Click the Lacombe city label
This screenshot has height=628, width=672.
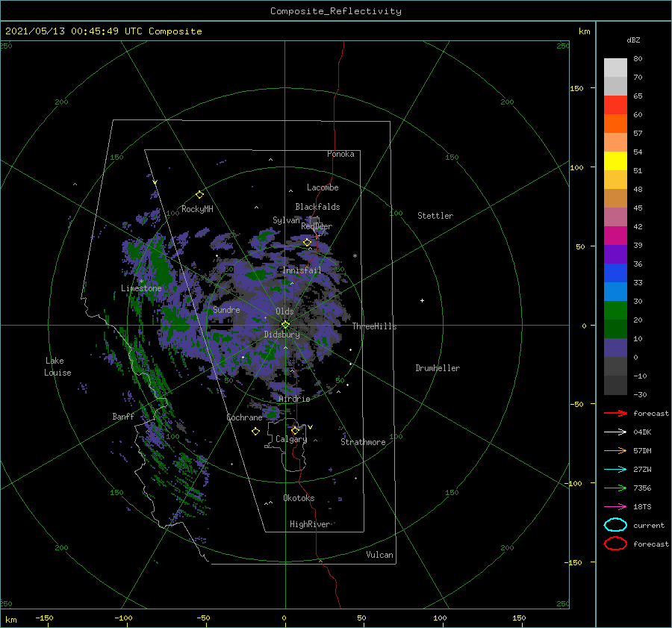point(323,187)
